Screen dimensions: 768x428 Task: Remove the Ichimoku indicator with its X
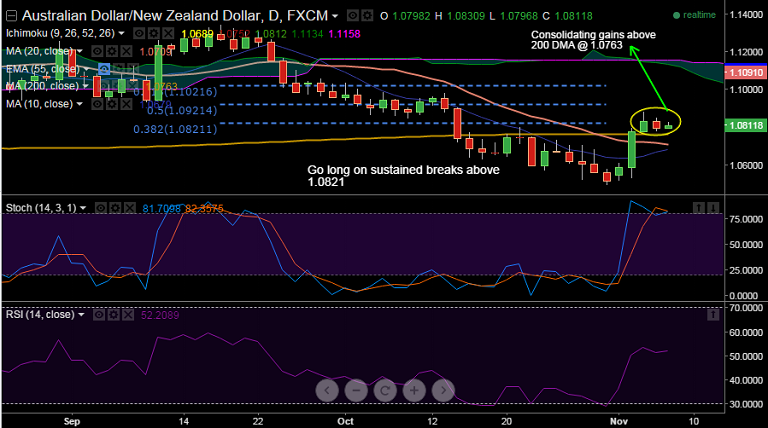tap(168, 34)
